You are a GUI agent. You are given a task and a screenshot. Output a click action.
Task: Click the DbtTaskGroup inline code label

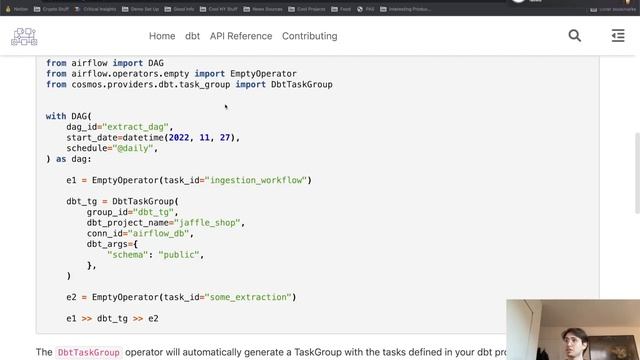89,352
